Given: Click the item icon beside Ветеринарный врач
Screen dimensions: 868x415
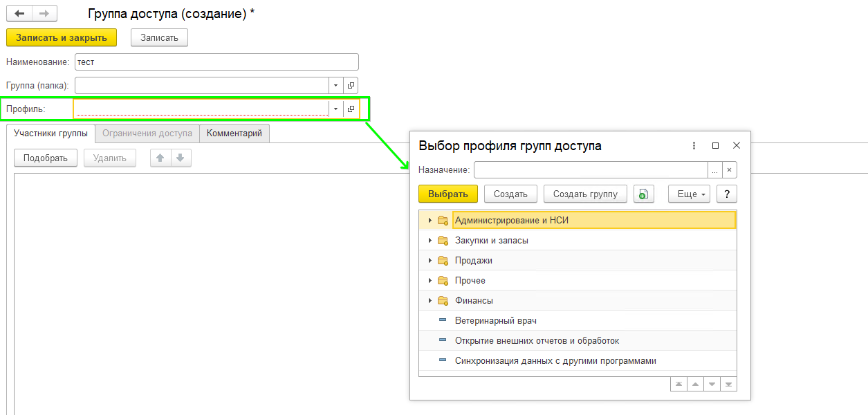Looking at the screenshot, I should (x=443, y=321).
